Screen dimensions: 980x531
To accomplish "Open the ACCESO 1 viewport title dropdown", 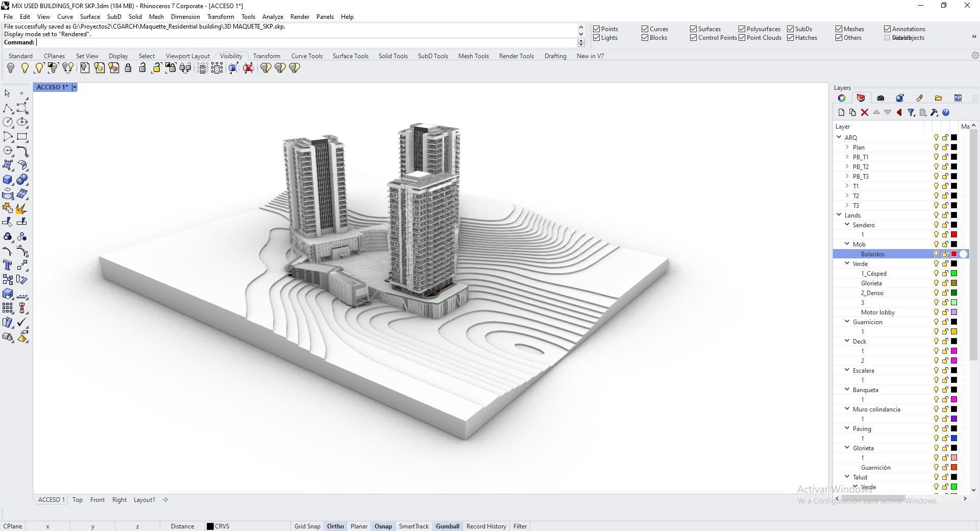I will tap(75, 87).
